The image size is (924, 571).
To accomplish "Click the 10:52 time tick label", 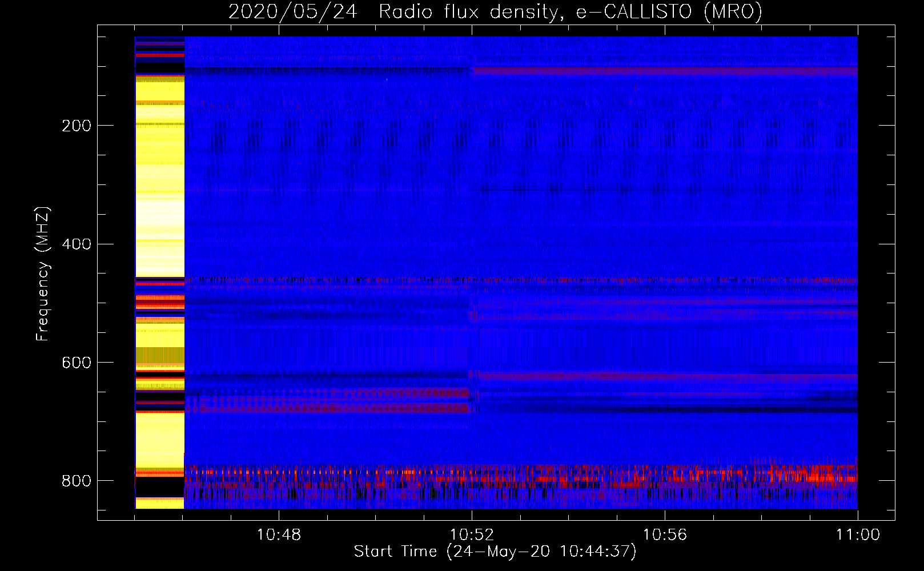I will coord(472,535).
